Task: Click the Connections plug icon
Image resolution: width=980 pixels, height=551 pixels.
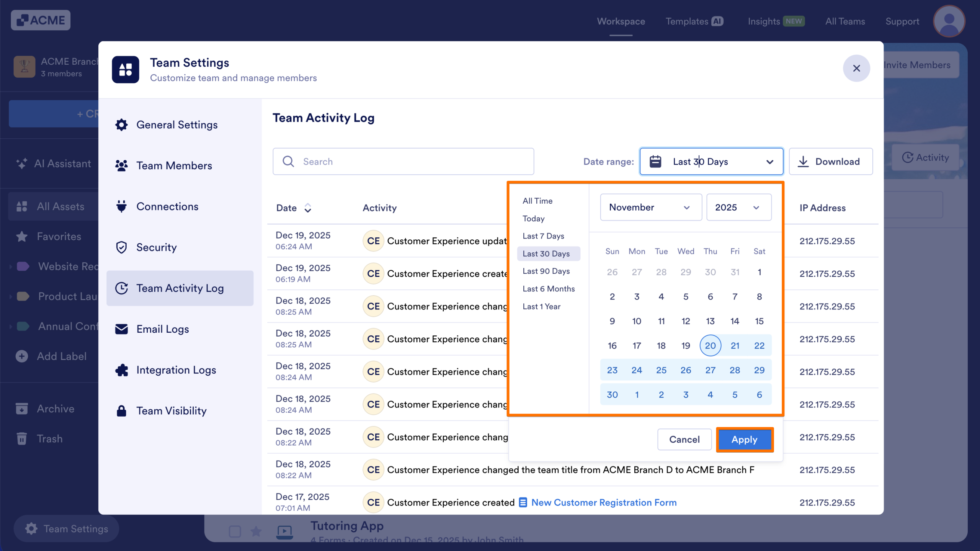Action: (x=121, y=206)
